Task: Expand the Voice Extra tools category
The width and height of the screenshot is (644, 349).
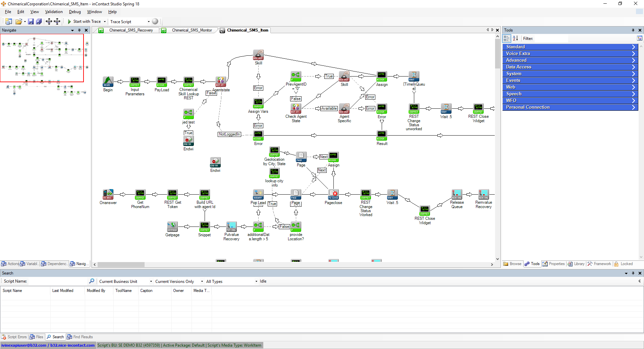Action: point(570,54)
